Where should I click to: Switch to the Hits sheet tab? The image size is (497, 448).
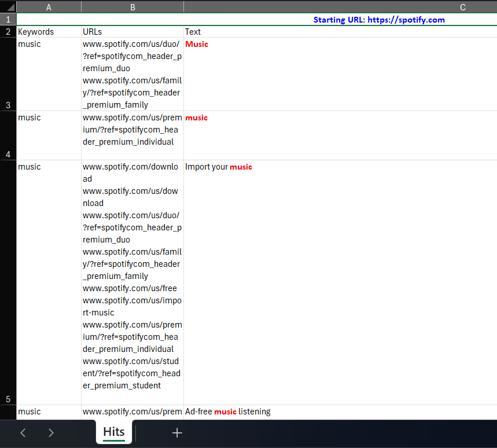113,432
